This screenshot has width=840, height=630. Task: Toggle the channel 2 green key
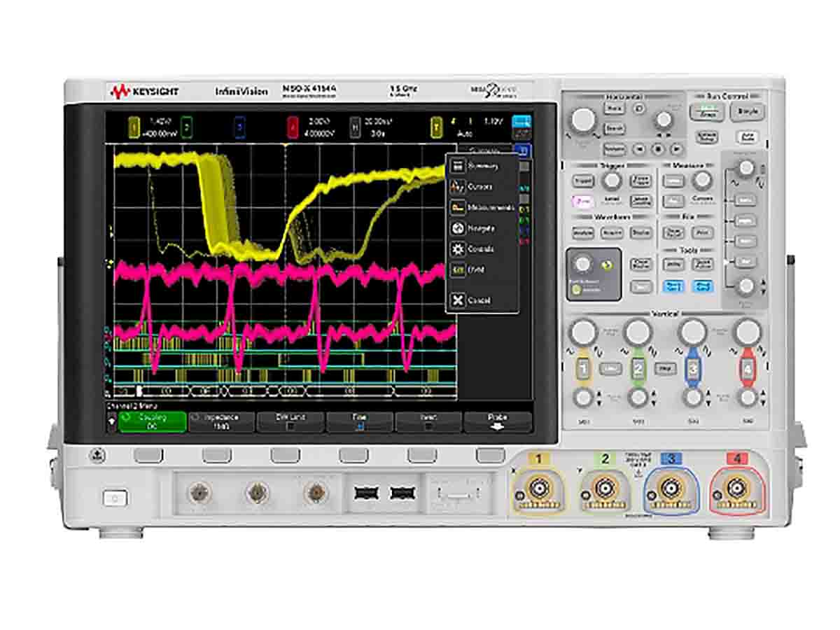pos(638,369)
